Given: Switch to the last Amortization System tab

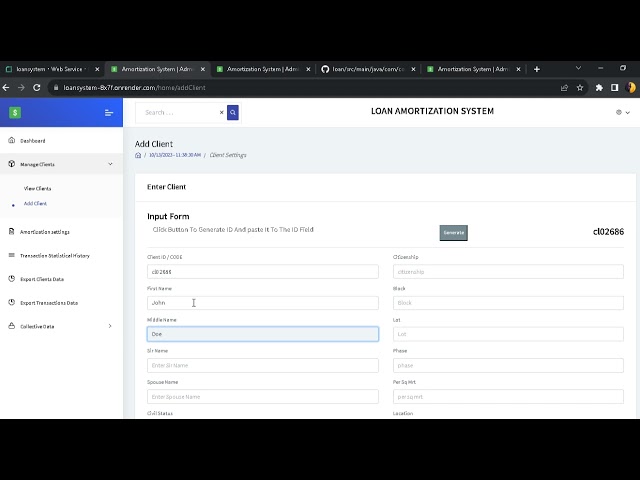Looking at the screenshot, I should 473,69.
